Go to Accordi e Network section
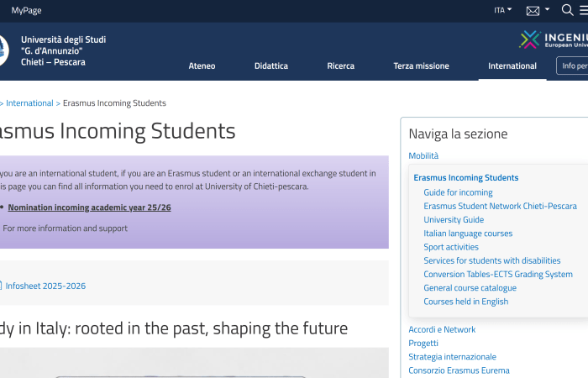 click(x=442, y=329)
